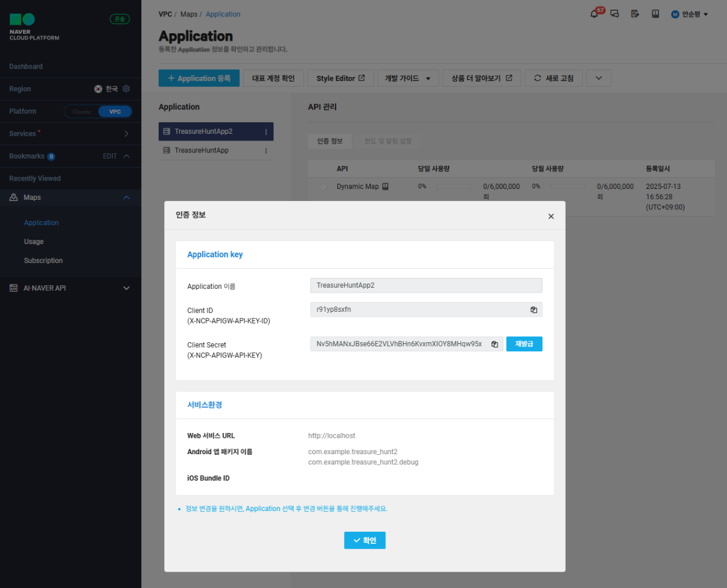Switch to the 인증 정보 tab

(x=330, y=140)
